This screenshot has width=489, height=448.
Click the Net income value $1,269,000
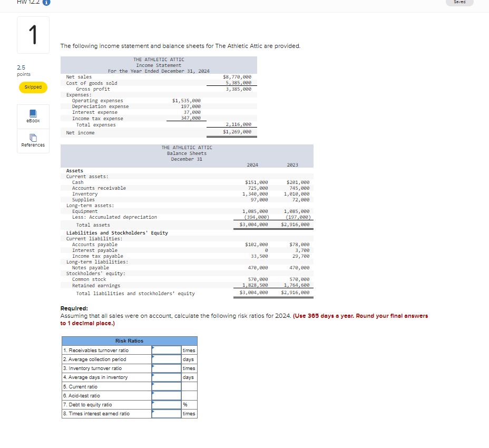pyautogui.click(x=237, y=132)
